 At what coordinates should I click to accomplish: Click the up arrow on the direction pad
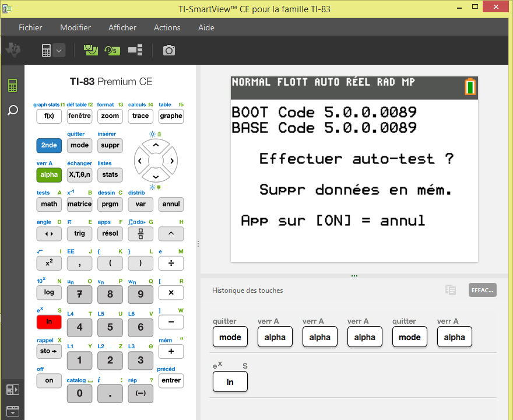coord(156,145)
